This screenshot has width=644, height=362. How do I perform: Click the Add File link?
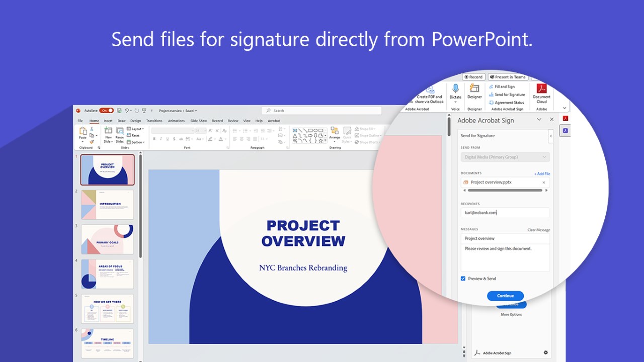542,173
